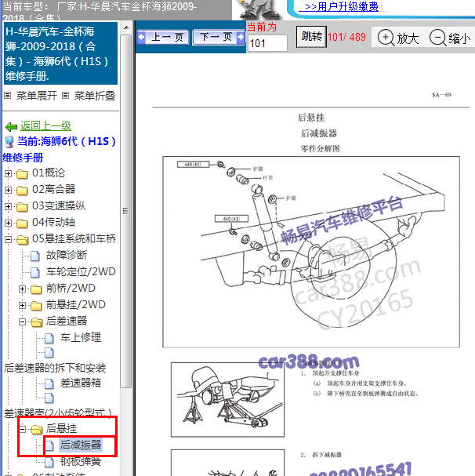Click the 前悬挂/2WD folder icon

[36, 305]
